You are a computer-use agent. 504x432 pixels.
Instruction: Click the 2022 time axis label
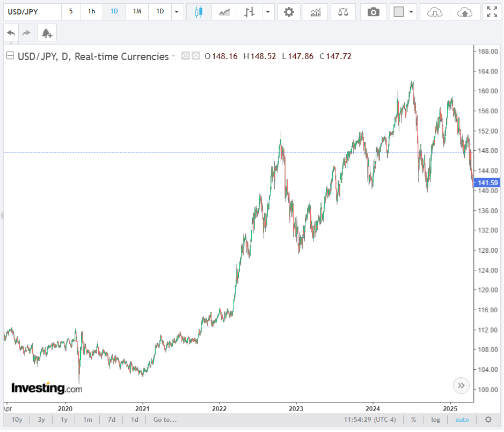[219, 409]
